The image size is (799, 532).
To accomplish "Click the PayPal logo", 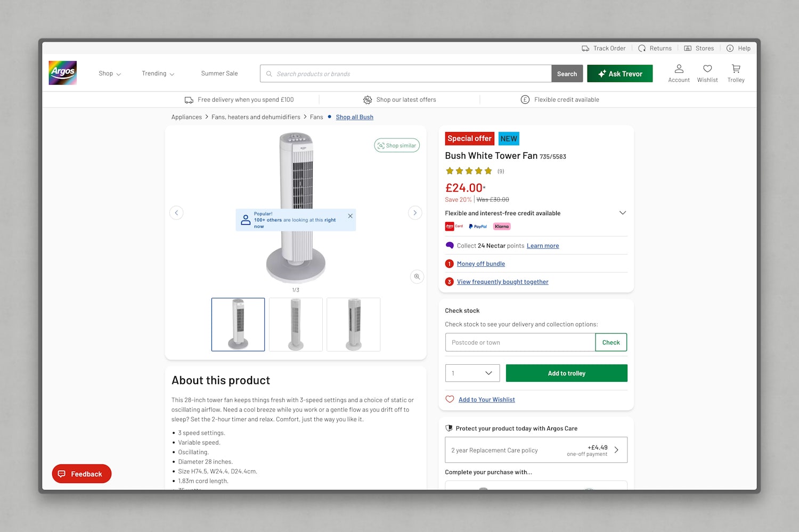I will (478, 226).
